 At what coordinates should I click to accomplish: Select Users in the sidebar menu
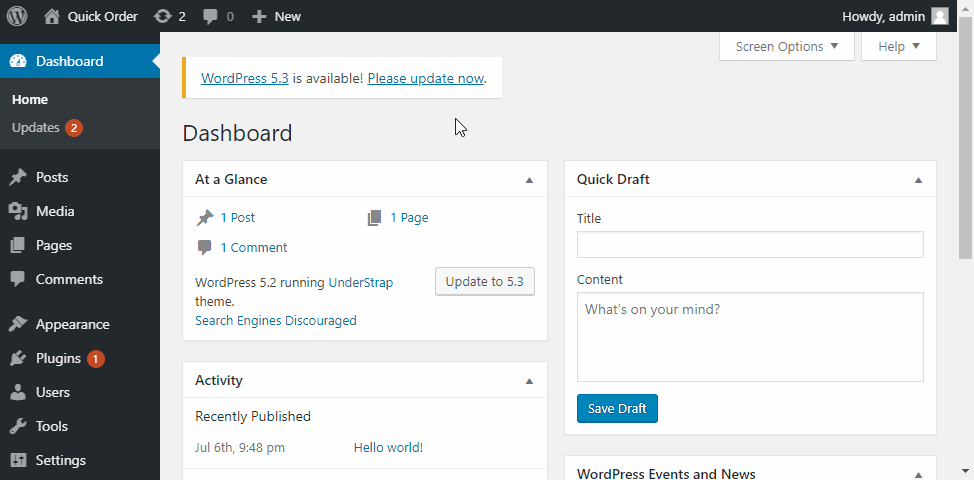coord(52,392)
